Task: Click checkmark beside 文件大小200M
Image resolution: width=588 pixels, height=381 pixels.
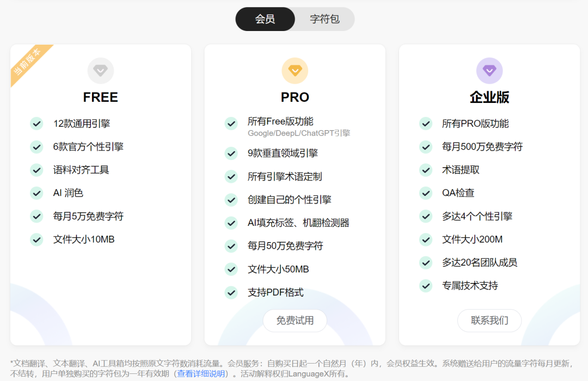Action: click(x=426, y=239)
